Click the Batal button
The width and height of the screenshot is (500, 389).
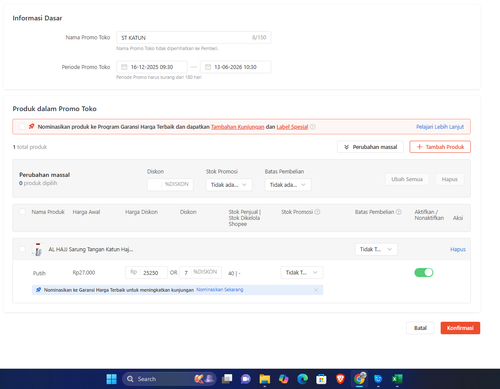point(420,328)
